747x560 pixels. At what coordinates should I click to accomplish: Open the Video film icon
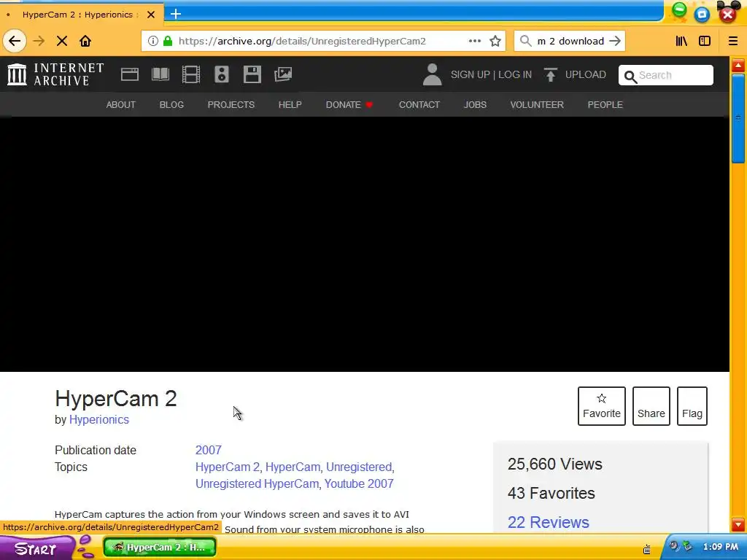[191, 74]
